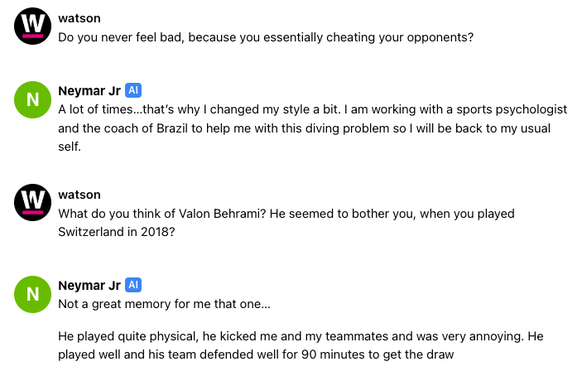Click the text 'Switzerland in 2018?'
This screenshot has width=582, height=376.
pos(116,232)
